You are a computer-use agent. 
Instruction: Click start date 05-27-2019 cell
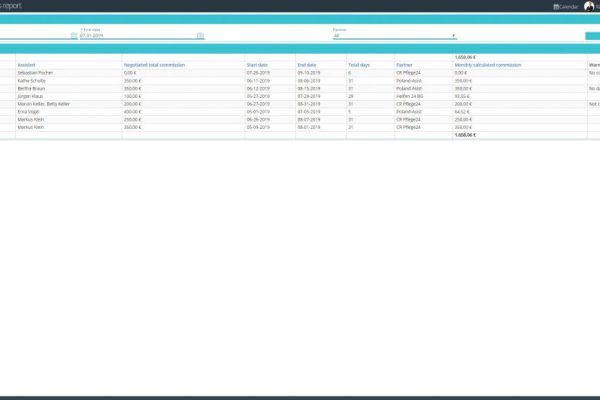(258, 96)
